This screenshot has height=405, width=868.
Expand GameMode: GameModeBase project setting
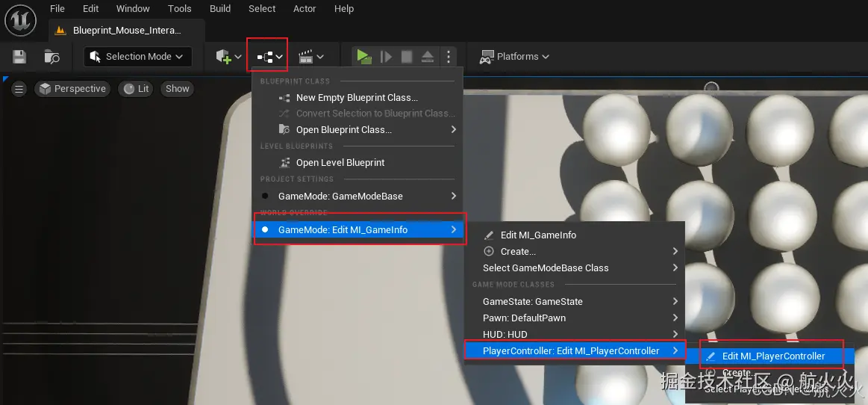(x=357, y=196)
